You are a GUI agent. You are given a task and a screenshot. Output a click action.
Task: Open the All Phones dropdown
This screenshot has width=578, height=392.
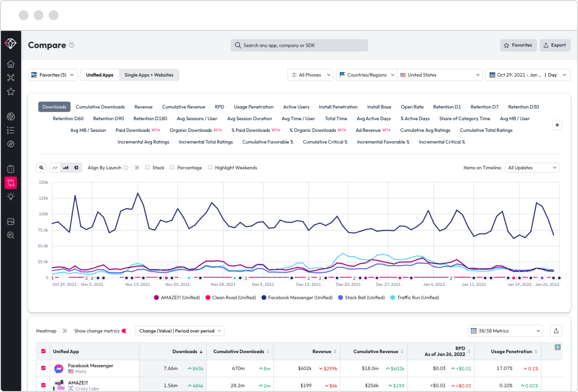point(311,75)
